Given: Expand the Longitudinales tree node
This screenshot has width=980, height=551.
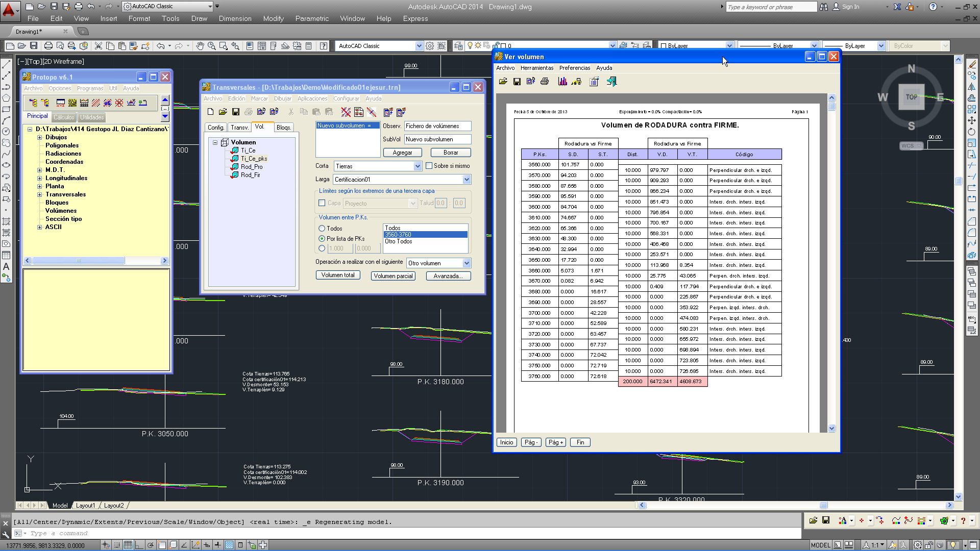Looking at the screenshot, I should coord(39,178).
